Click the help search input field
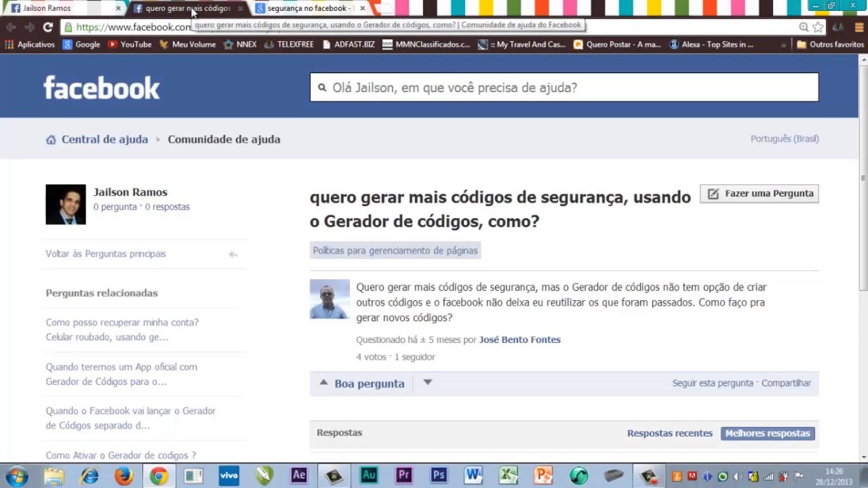The image size is (868, 488). (564, 87)
